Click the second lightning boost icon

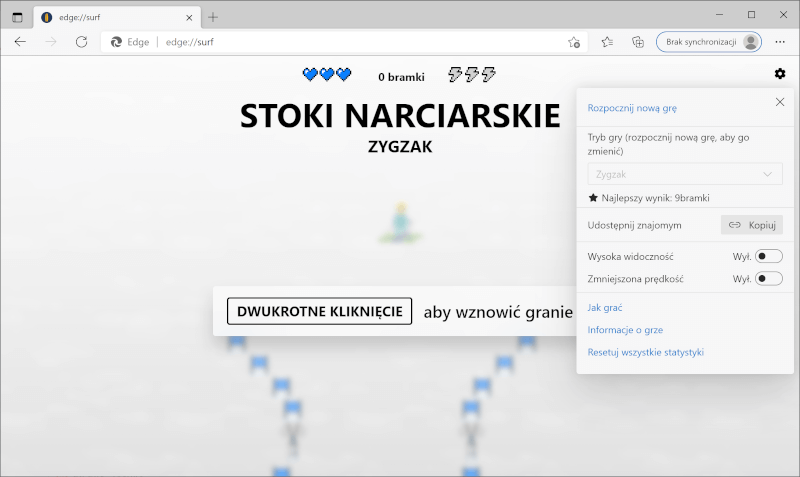click(x=471, y=74)
